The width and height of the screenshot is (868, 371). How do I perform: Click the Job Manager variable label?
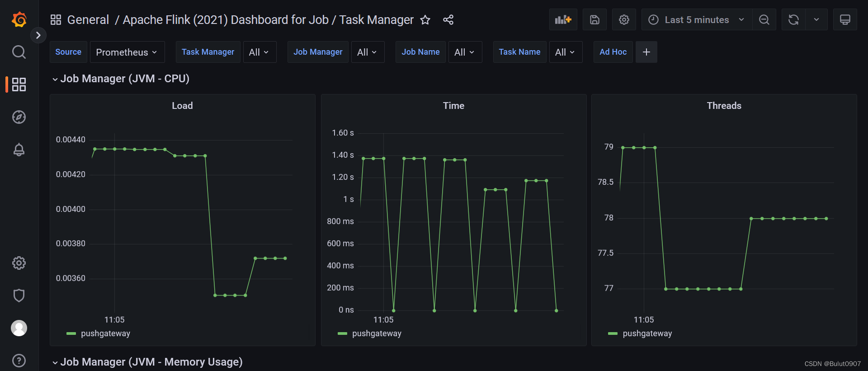[318, 52]
